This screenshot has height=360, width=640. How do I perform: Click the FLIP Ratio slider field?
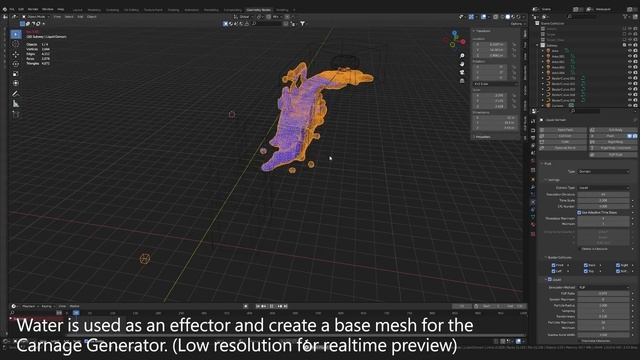pos(603,293)
